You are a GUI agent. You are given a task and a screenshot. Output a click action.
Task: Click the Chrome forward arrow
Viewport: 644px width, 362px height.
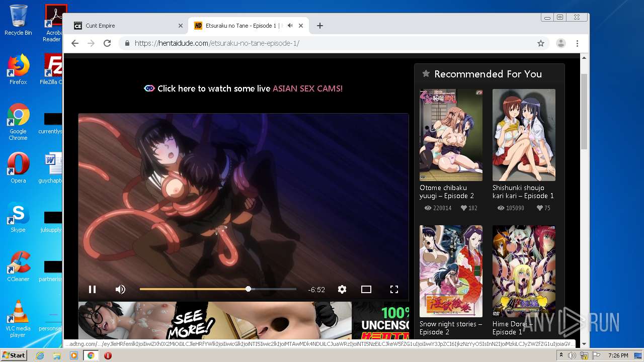tap(91, 43)
